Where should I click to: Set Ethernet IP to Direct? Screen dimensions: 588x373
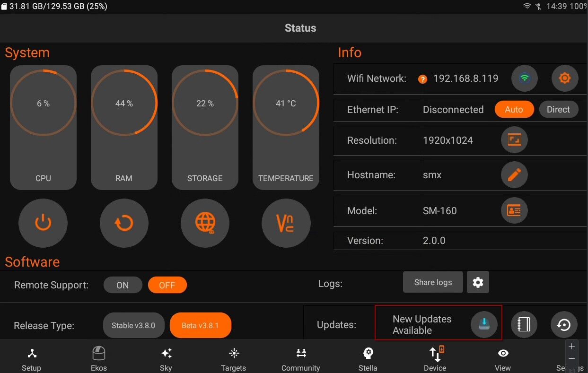click(x=559, y=109)
